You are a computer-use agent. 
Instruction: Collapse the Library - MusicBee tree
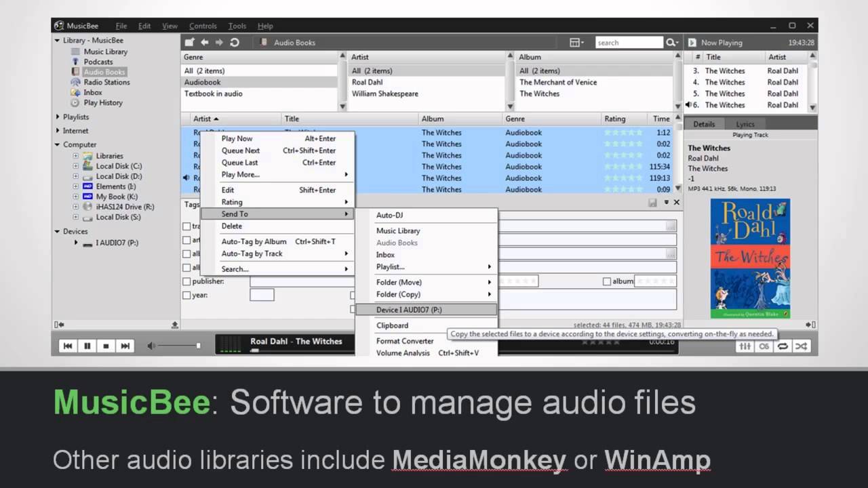pyautogui.click(x=58, y=41)
